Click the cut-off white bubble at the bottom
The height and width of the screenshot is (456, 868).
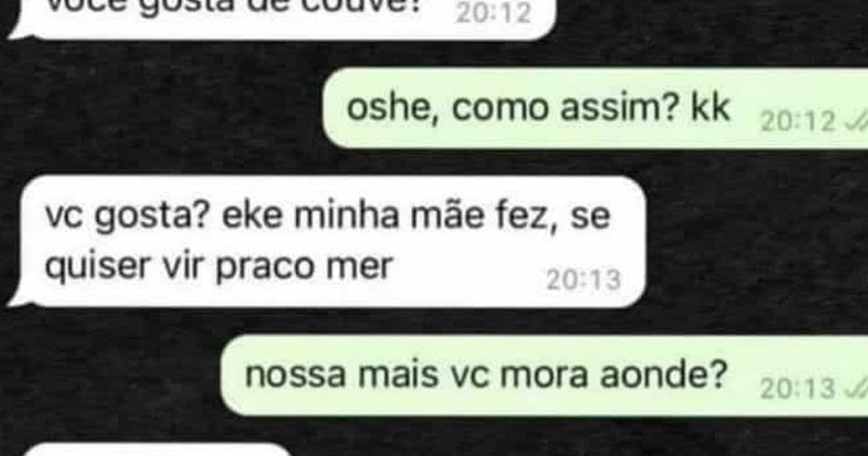(x=159, y=449)
